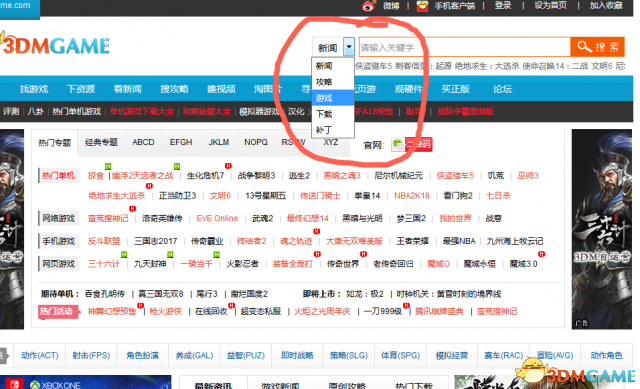Screen dimensions: 640x389
Task: Click the mobile client icon in top bar
Action: [x=422, y=6]
